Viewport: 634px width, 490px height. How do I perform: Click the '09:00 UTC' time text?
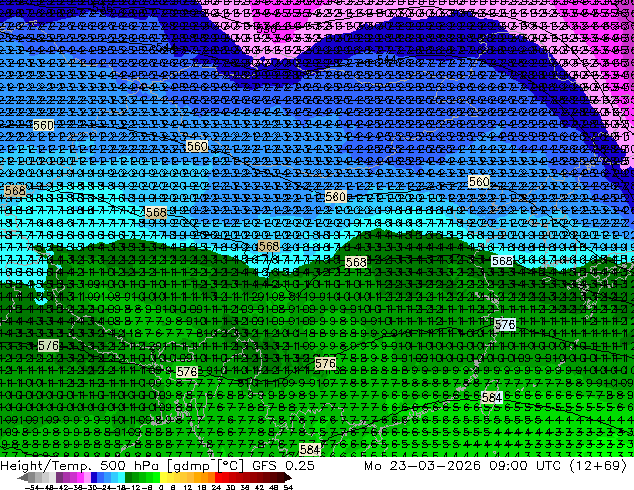(x=525, y=466)
